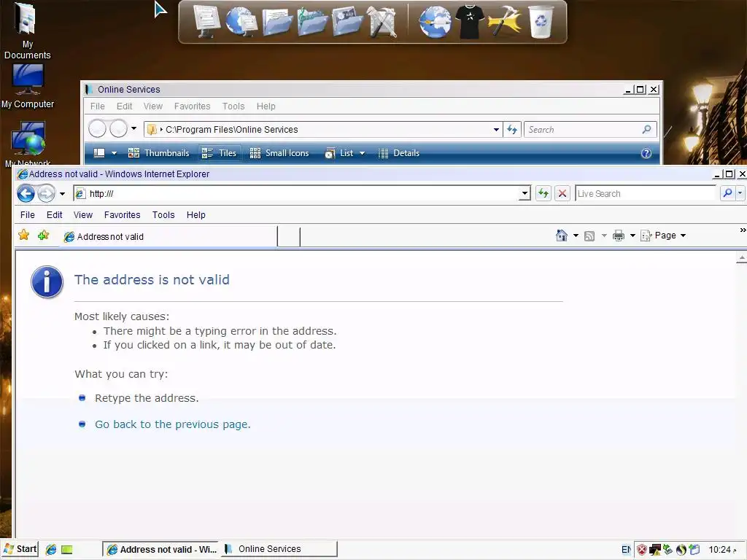Open a new blank tab in IE
This screenshot has width=747, height=560.
289,237
